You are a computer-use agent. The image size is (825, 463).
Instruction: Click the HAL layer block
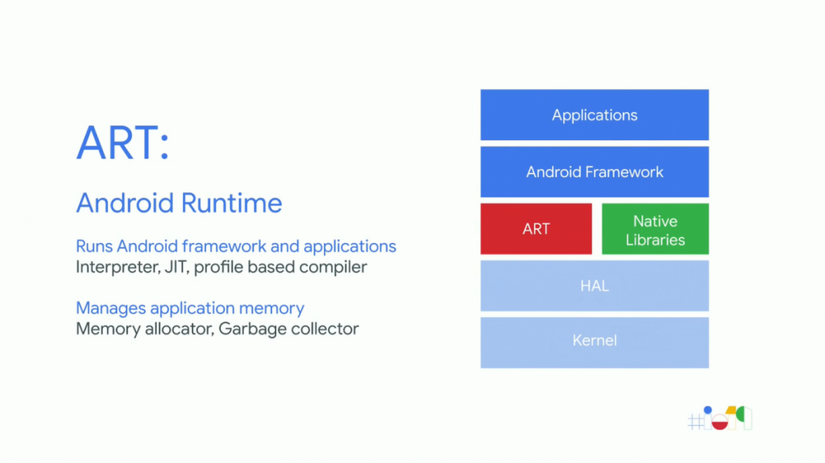(595, 286)
